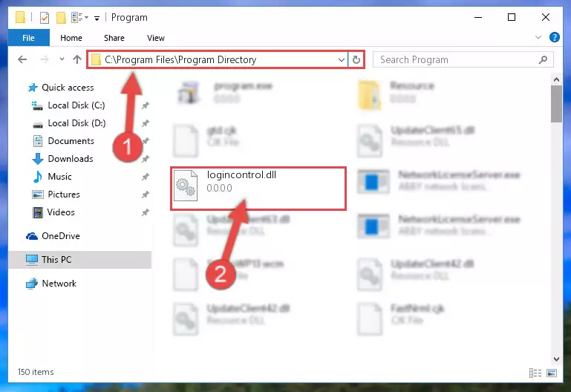Open Help with the question mark icon

554,37
